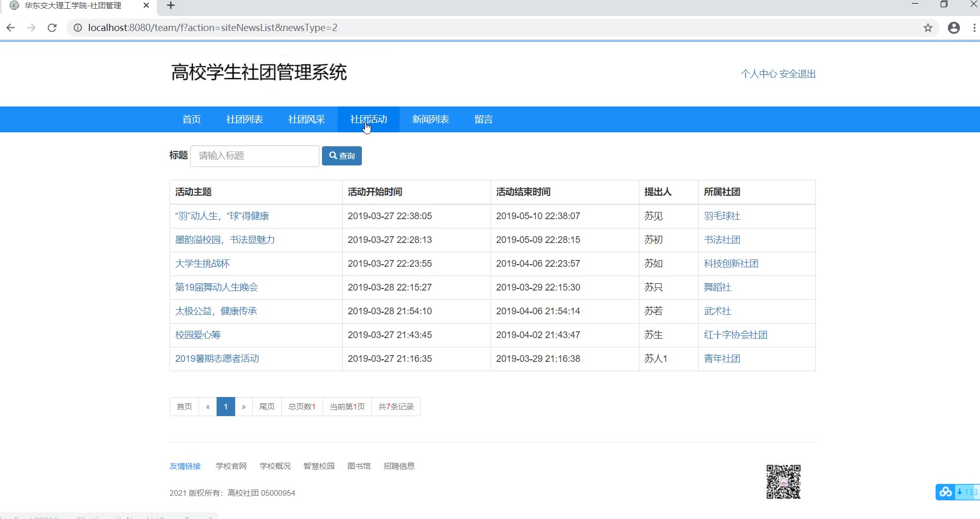The width and height of the screenshot is (980, 519).
Task: Focus the 请输入标题 title input field
Action: coord(255,156)
